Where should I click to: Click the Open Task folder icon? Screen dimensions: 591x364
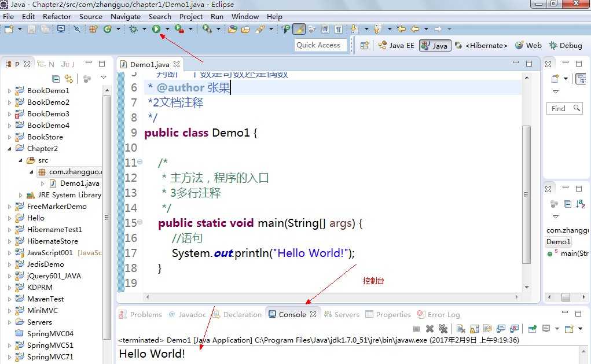[245, 29]
